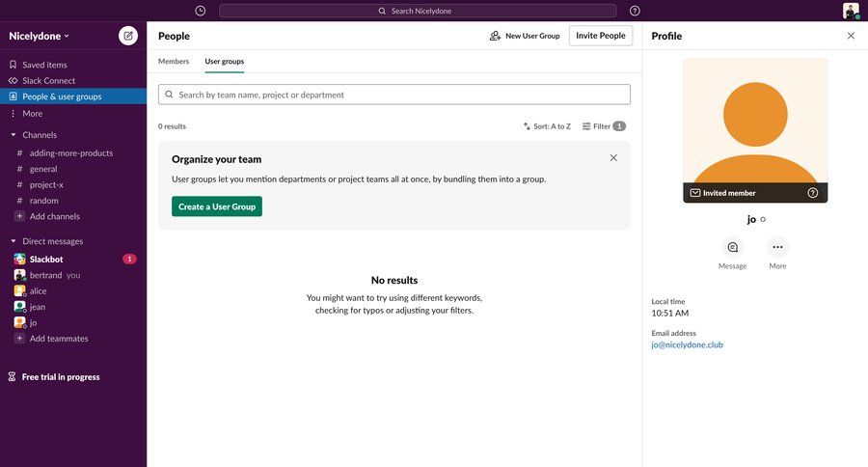This screenshot has width=868, height=467.
Task: Click the Add channels plus icon
Action: pos(19,216)
